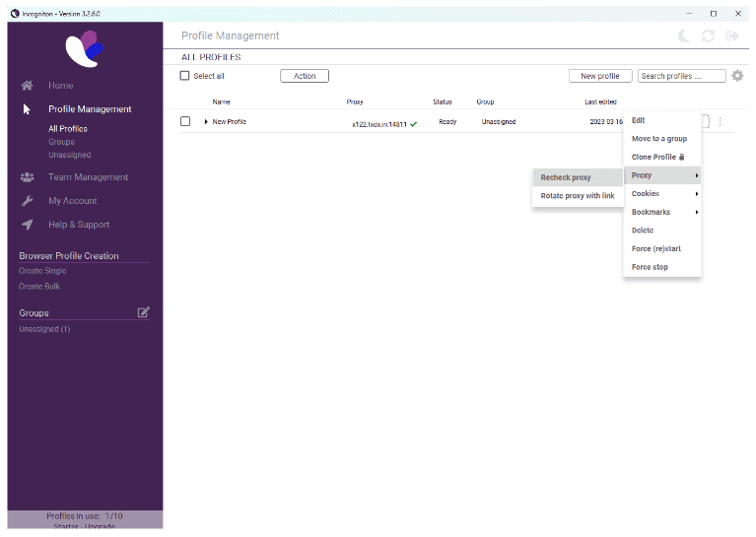Toggle dark mode moon icon
756x537 pixels.
click(684, 35)
